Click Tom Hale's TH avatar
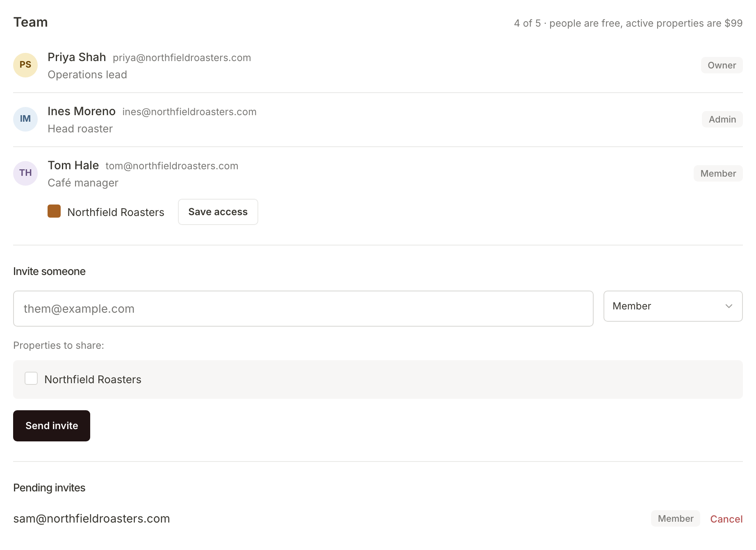The width and height of the screenshot is (756, 550). click(x=25, y=173)
